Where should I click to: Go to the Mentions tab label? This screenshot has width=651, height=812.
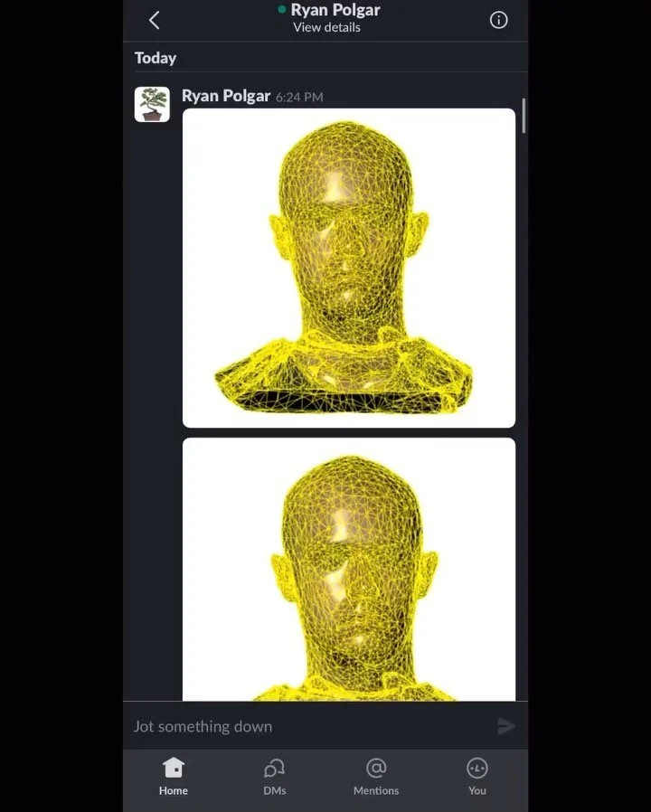(376, 791)
